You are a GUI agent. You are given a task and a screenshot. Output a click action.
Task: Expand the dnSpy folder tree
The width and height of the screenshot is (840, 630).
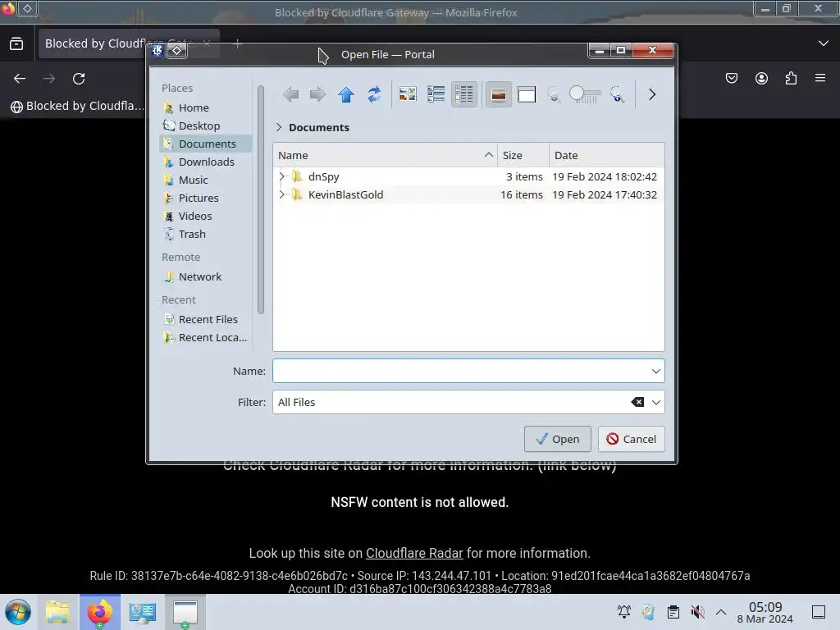[x=282, y=176]
